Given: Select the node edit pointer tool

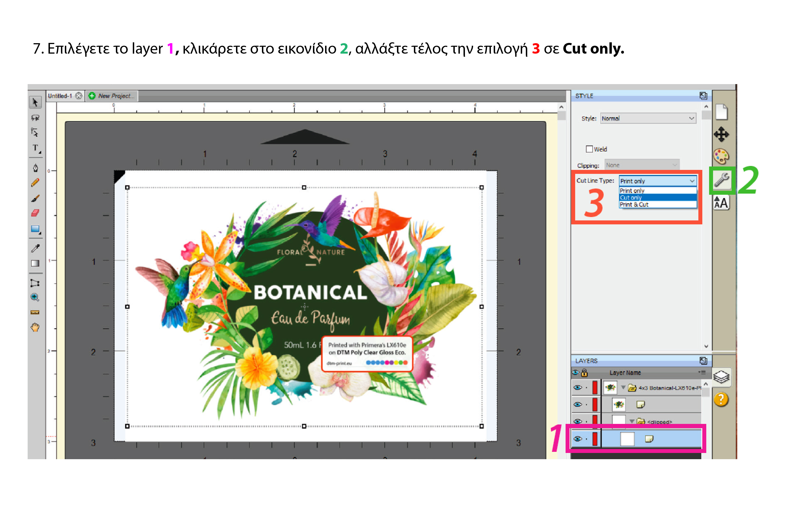Looking at the screenshot, I should 35,132.
